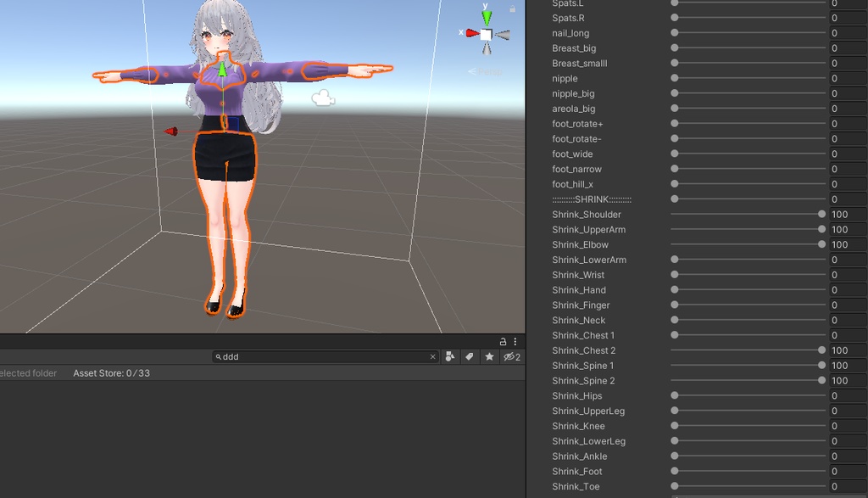Click Shrink_Chest 2 slider handle

coord(821,350)
